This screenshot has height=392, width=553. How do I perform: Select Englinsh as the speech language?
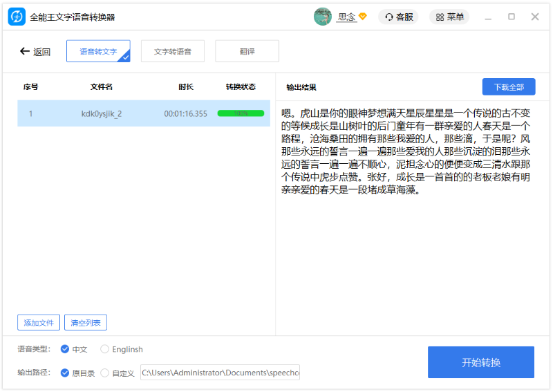(105, 349)
